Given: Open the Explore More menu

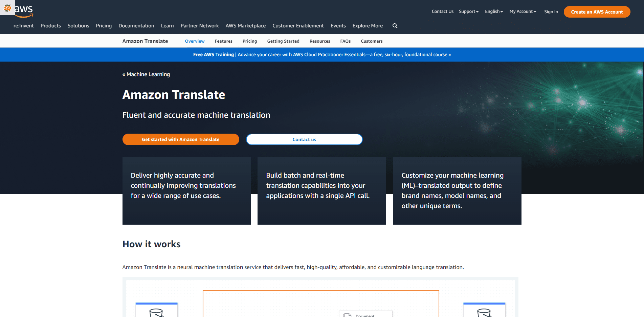Looking at the screenshot, I should point(368,26).
